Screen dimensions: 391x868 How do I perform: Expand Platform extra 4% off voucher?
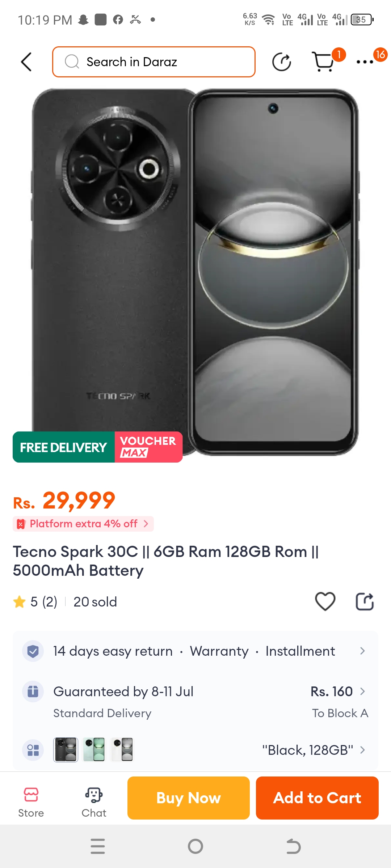coord(83,524)
